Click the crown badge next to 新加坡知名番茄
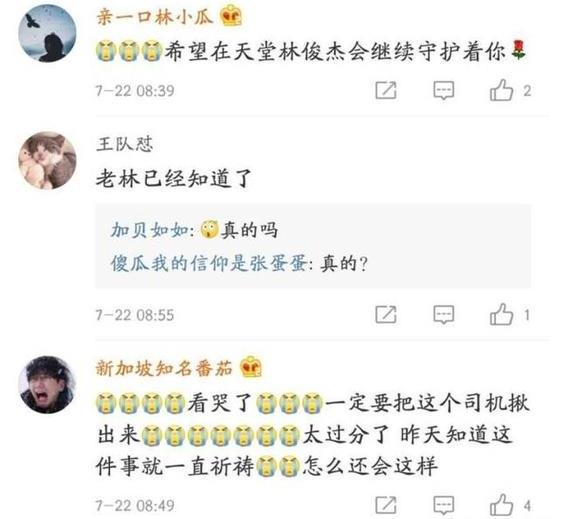 pyautogui.click(x=251, y=367)
